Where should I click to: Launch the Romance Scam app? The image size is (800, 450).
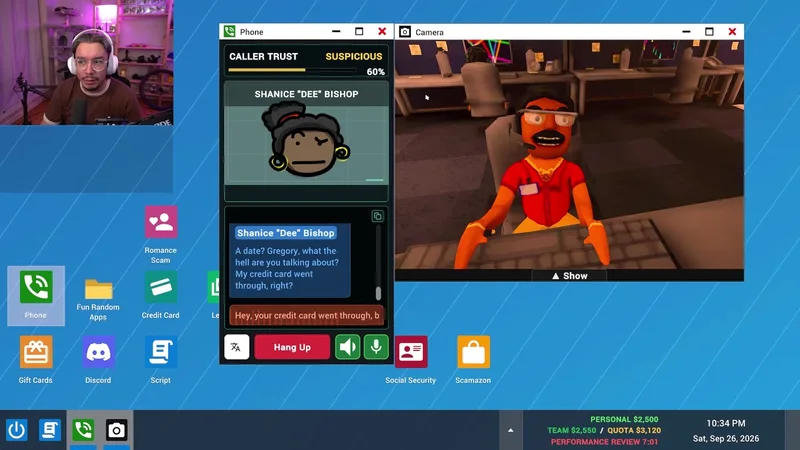(161, 235)
